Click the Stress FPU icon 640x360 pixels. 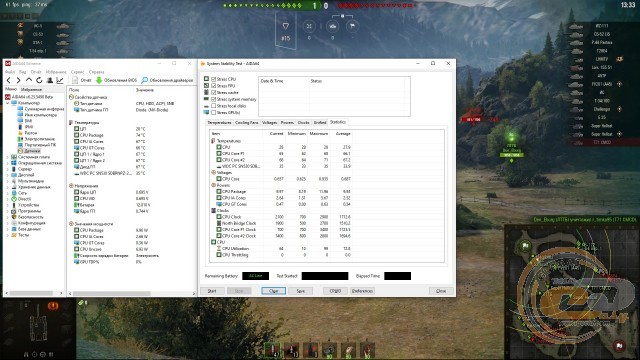207,86
